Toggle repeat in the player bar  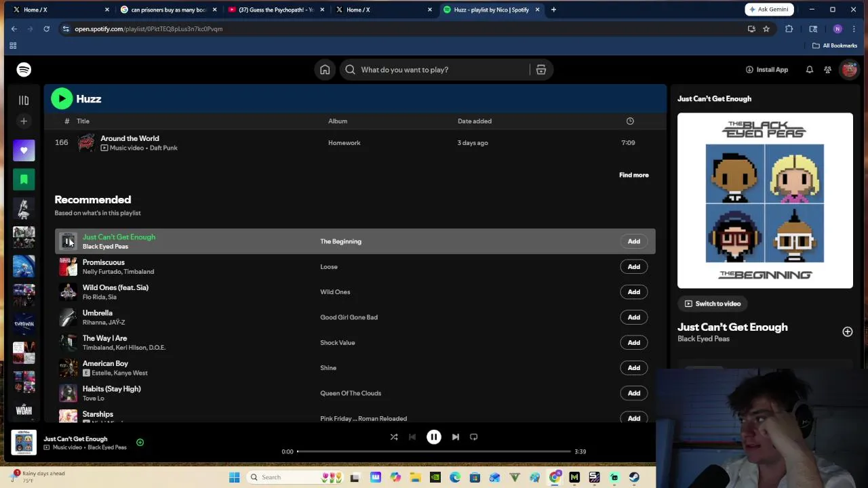pyautogui.click(x=474, y=437)
